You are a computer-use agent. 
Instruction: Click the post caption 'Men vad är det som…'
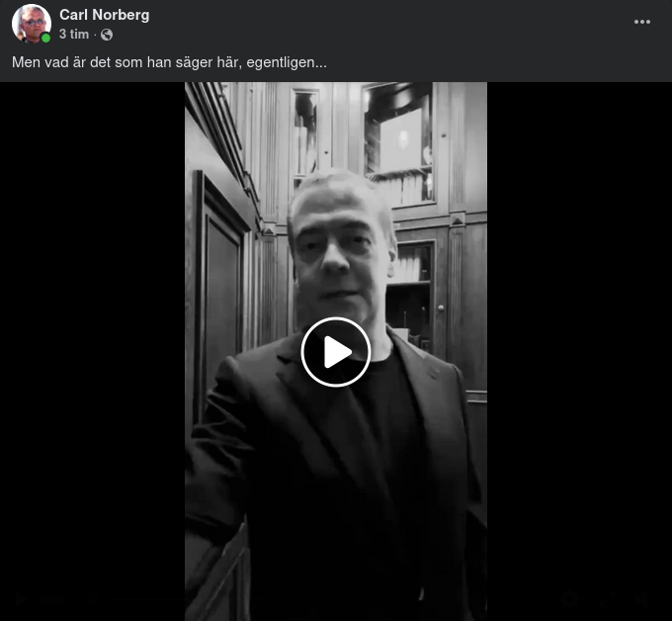(x=169, y=62)
